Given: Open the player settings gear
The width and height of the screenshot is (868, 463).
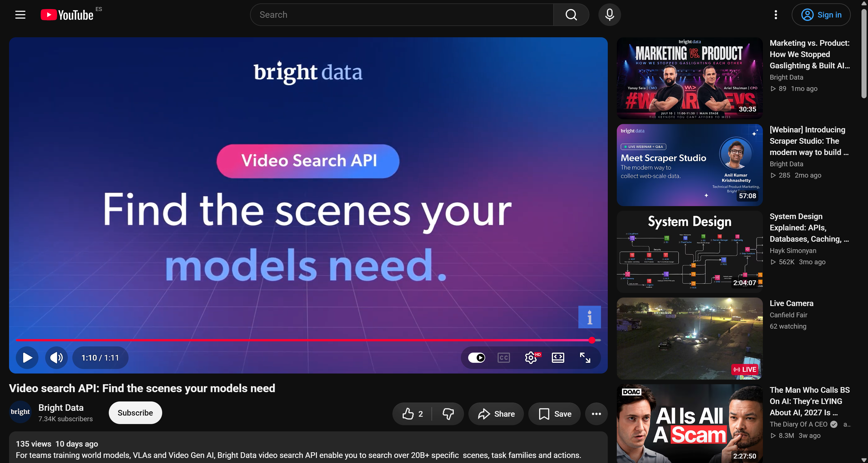Looking at the screenshot, I should tap(531, 358).
